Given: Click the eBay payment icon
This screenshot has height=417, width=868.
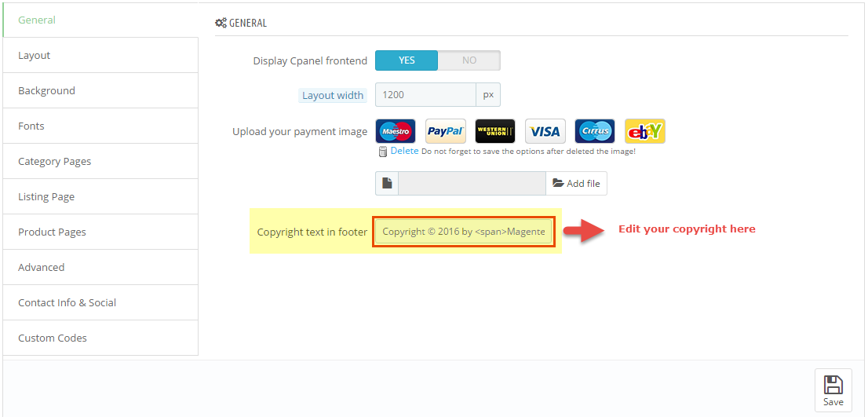Looking at the screenshot, I should pyautogui.click(x=645, y=131).
